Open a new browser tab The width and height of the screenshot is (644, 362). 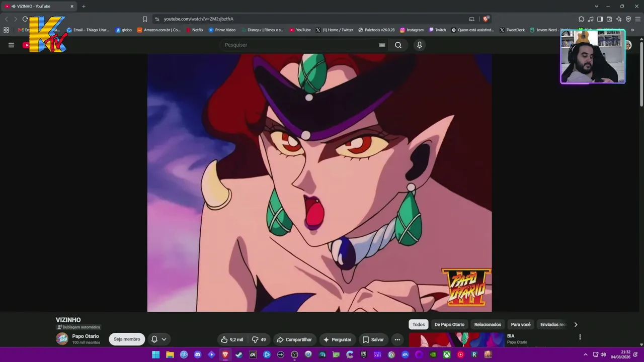pos(84,7)
